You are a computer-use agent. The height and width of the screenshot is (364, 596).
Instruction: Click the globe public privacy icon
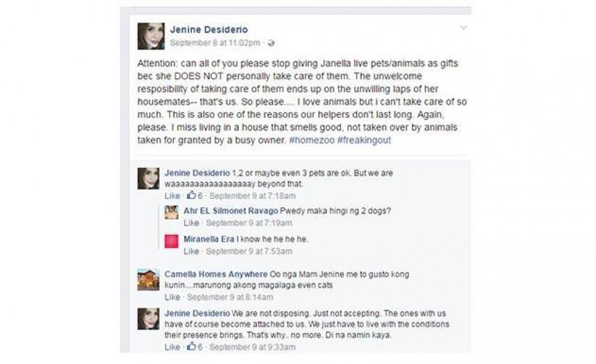click(271, 43)
